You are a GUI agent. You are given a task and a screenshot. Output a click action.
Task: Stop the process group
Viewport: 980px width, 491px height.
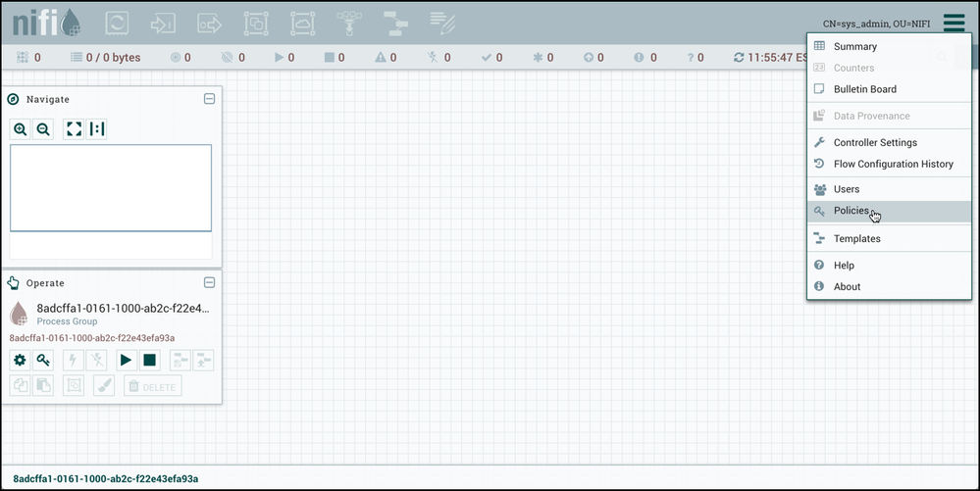(x=149, y=360)
